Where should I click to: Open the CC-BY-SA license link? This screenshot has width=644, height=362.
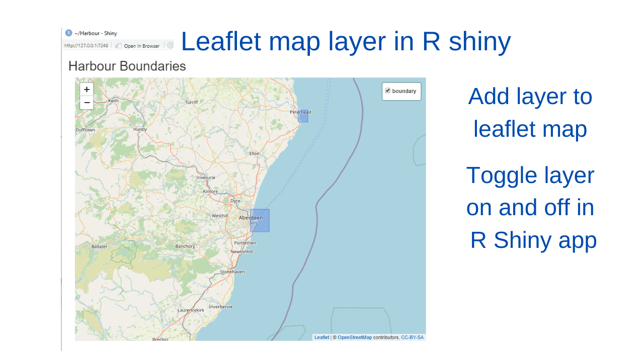(x=413, y=337)
